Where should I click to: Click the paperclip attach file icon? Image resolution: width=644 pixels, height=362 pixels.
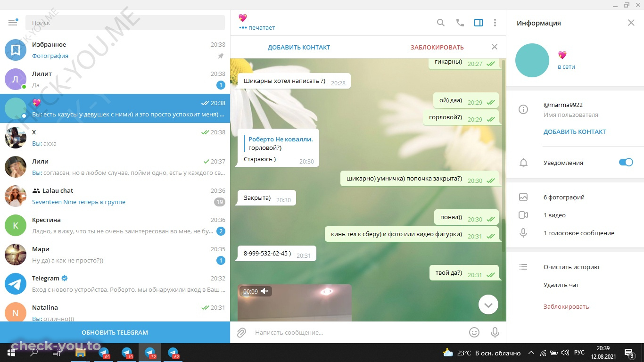[x=241, y=333]
